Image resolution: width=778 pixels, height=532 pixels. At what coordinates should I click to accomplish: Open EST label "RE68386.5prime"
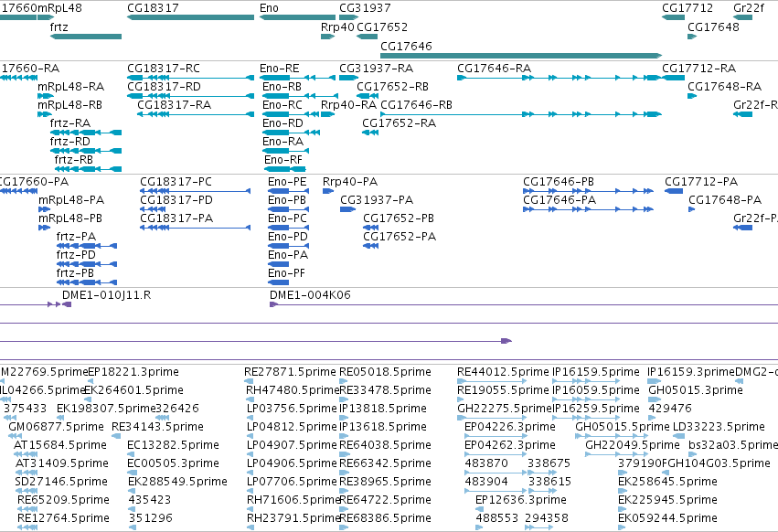point(385,518)
